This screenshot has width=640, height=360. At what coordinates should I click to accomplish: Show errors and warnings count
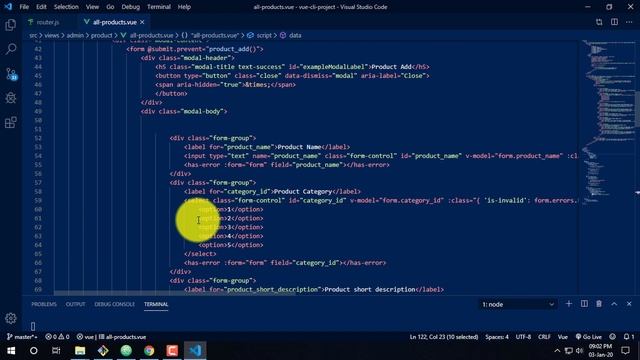(x=57, y=337)
